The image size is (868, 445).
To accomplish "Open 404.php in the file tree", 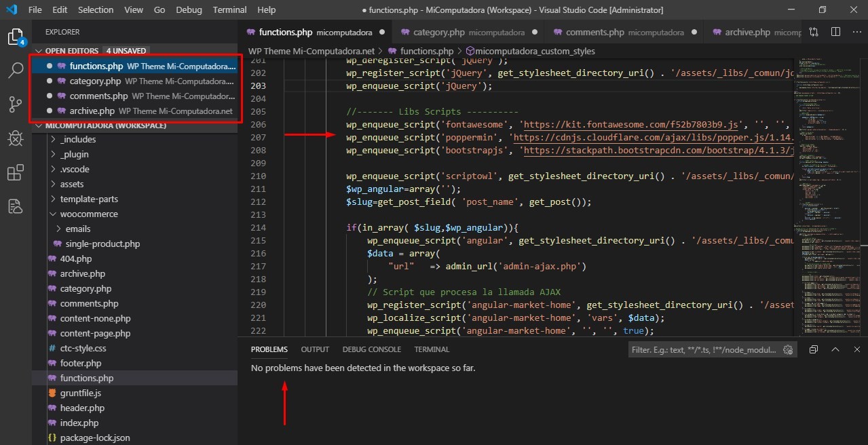I will click(75, 258).
